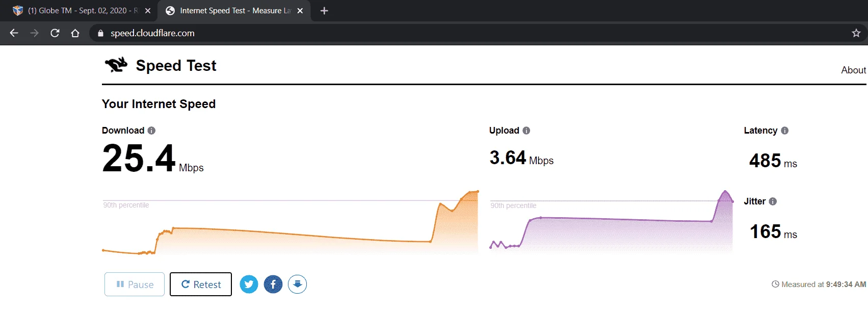Show Latency info tooltip icon
Image resolution: width=868 pixels, height=311 pixels.
coord(785,131)
